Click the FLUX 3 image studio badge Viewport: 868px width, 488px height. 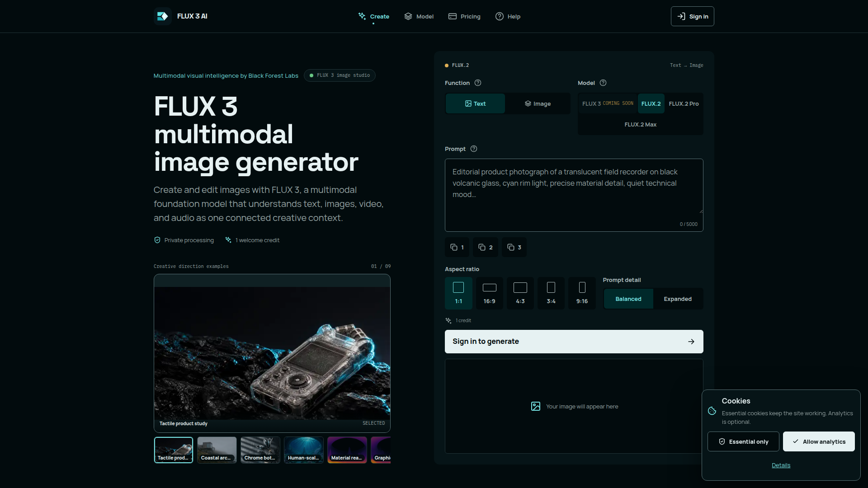point(340,75)
